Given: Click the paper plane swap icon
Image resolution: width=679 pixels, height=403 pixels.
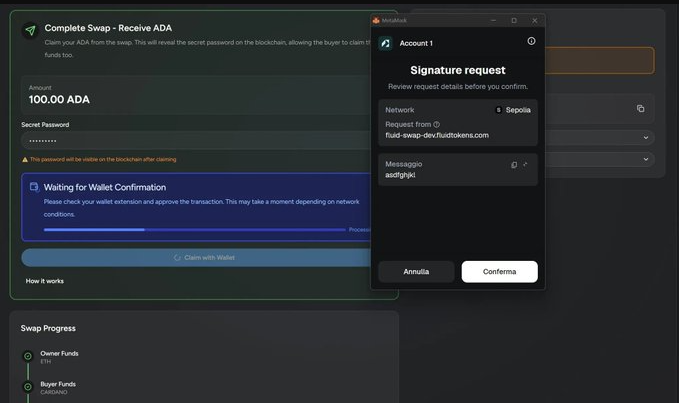Looking at the screenshot, I should pos(30,31).
